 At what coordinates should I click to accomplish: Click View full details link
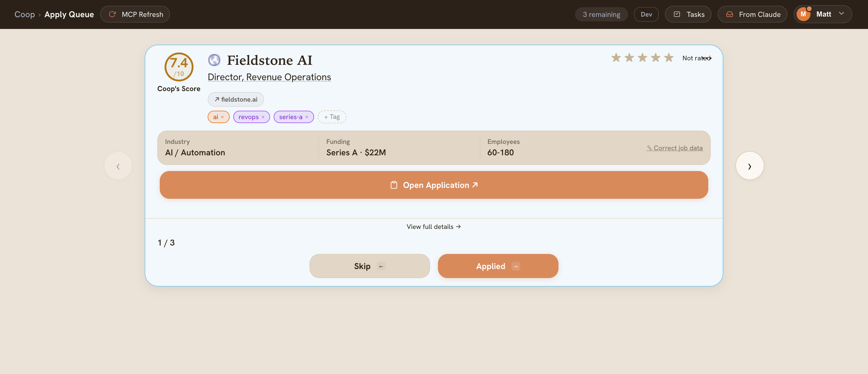click(x=434, y=227)
